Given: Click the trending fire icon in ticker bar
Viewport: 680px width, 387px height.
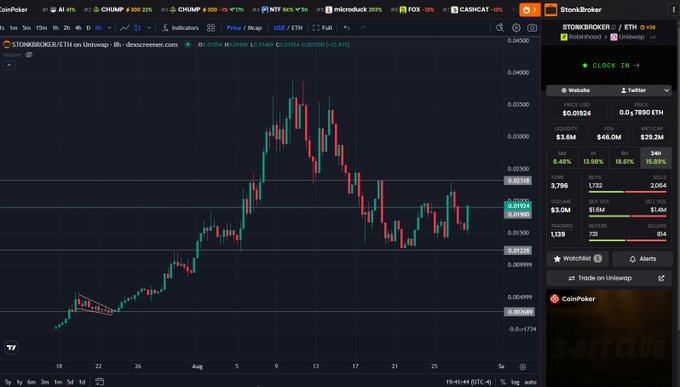Looking at the screenshot, I should (526, 10).
